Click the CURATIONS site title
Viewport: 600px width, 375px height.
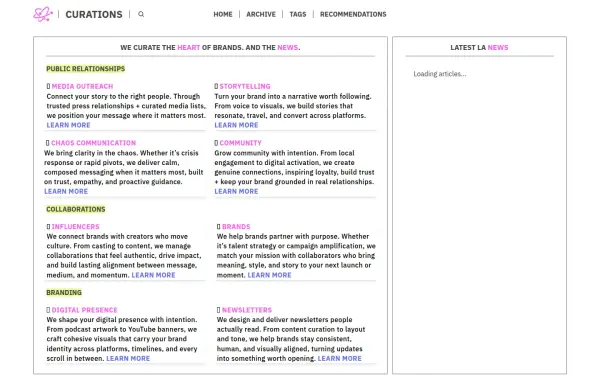pyautogui.click(x=94, y=15)
